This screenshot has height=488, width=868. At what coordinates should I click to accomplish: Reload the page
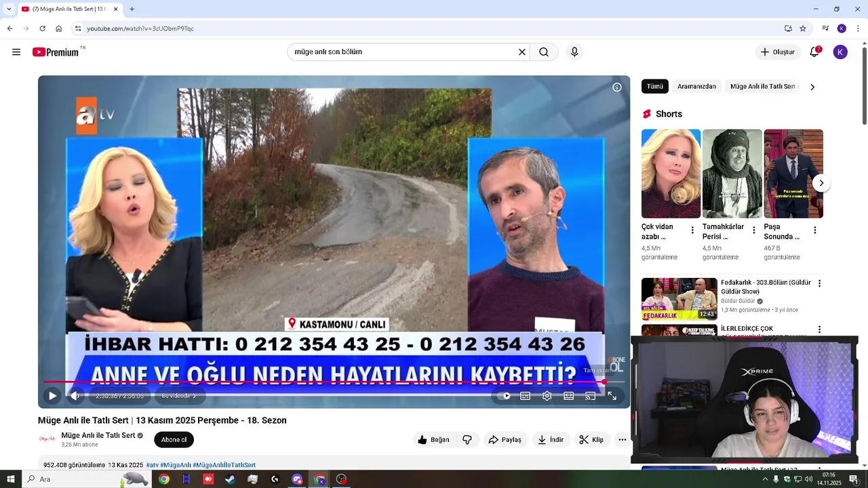(42, 28)
